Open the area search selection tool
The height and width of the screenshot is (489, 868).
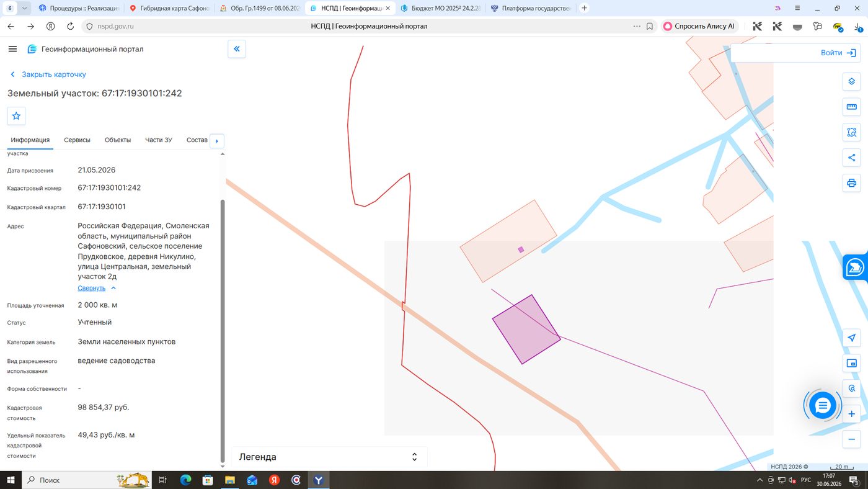tap(852, 132)
